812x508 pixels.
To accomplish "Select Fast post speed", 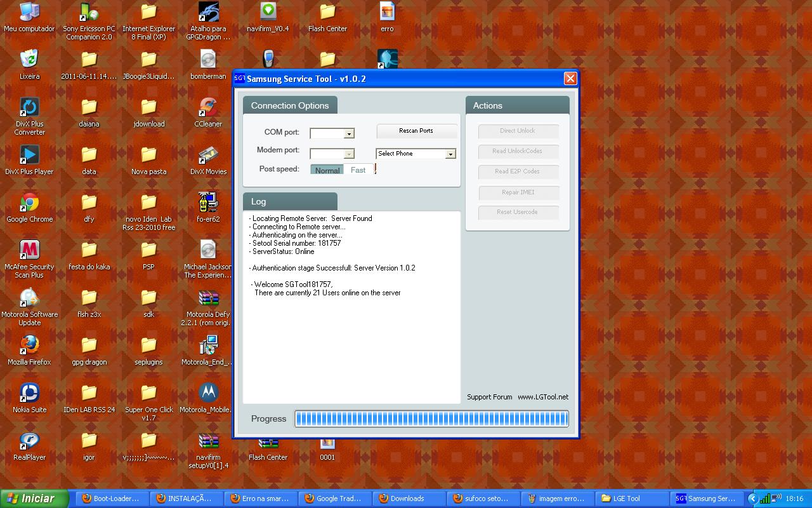I will tap(358, 170).
